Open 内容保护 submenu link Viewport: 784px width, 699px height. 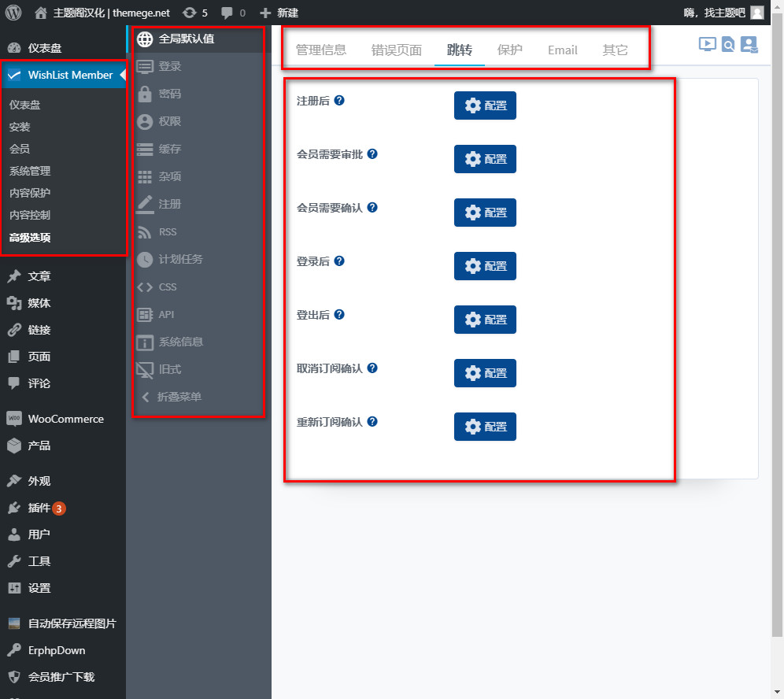point(30,193)
